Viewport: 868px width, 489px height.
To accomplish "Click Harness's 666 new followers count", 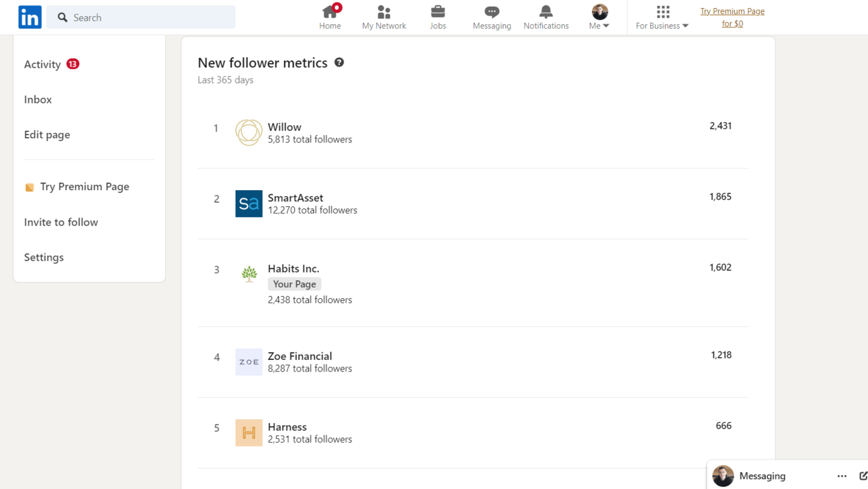I will pyautogui.click(x=724, y=426).
